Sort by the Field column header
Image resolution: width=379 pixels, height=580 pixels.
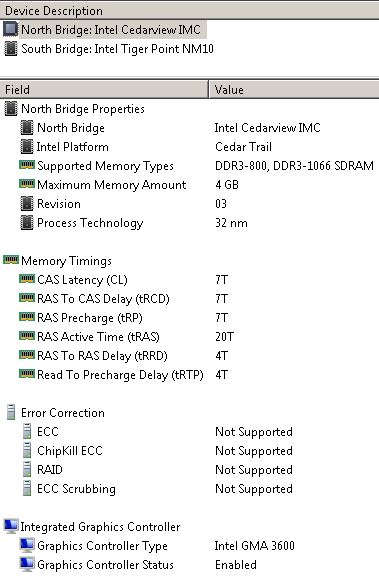click(x=104, y=90)
